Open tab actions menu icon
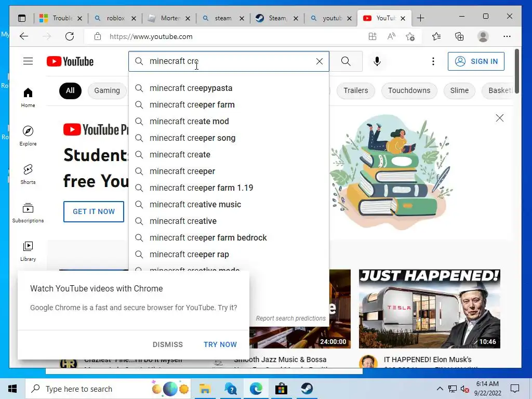 22,18
